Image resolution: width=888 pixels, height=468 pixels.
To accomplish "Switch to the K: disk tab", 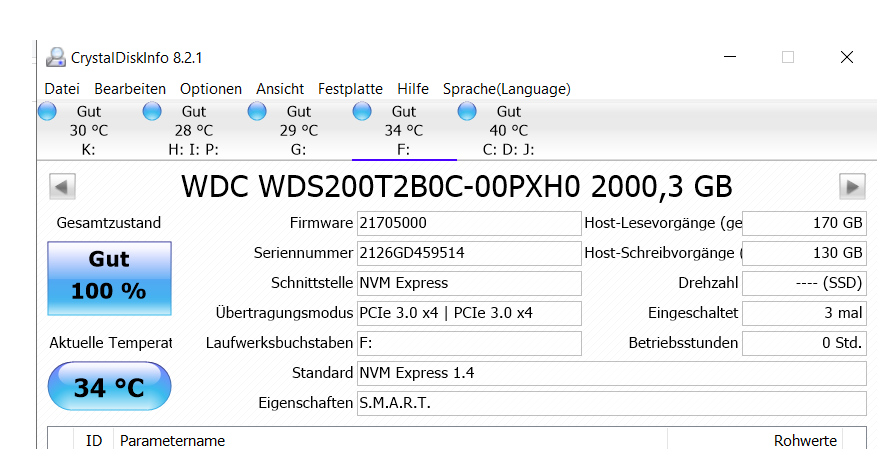I will (89, 130).
